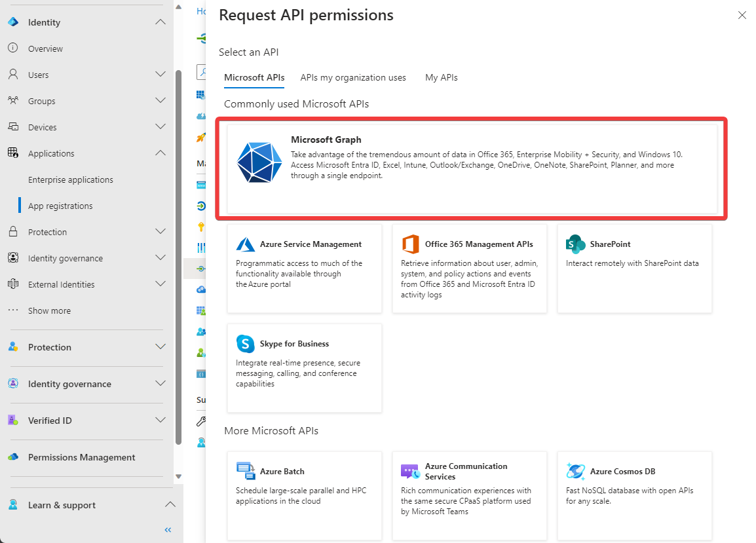Switch to the Microsoft APIs tab
Viewport: 756px width, 543px height.
254,78
